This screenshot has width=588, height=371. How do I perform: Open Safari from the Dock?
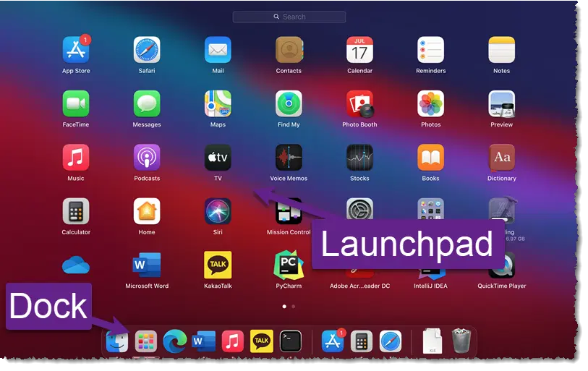click(391, 341)
